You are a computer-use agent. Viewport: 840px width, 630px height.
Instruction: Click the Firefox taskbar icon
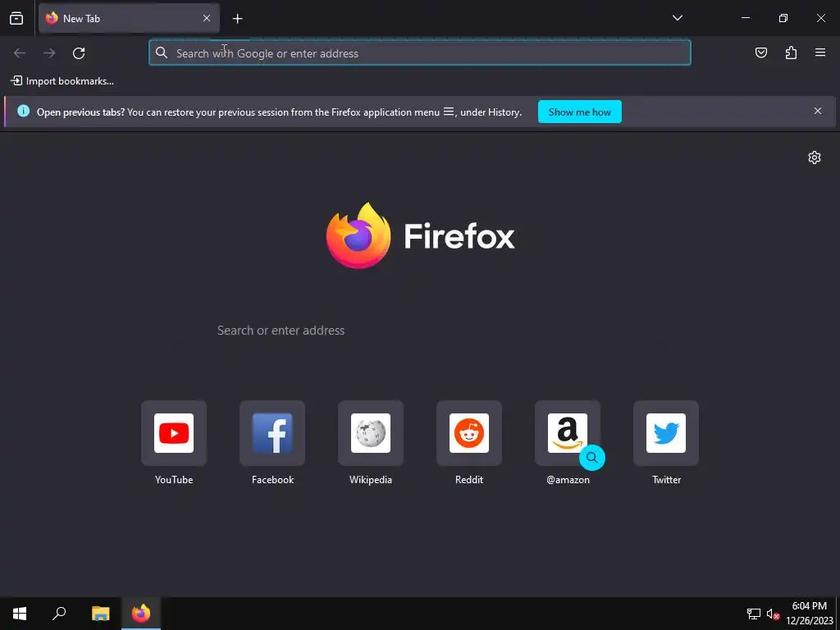[141, 614]
